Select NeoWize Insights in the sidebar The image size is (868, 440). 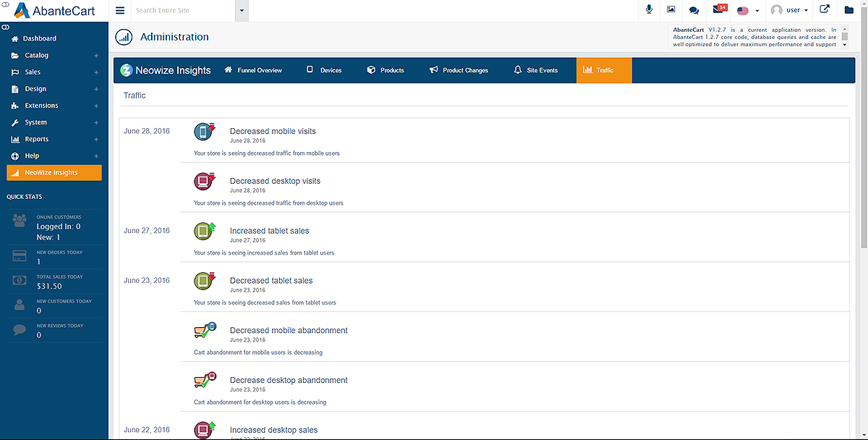point(54,173)
